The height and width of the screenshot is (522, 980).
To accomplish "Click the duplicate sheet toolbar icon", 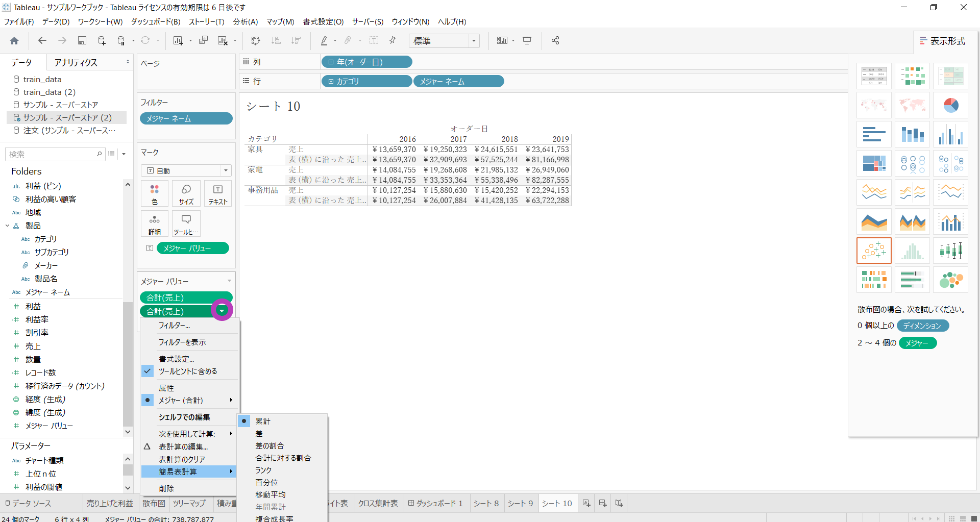I will (203, 40).
